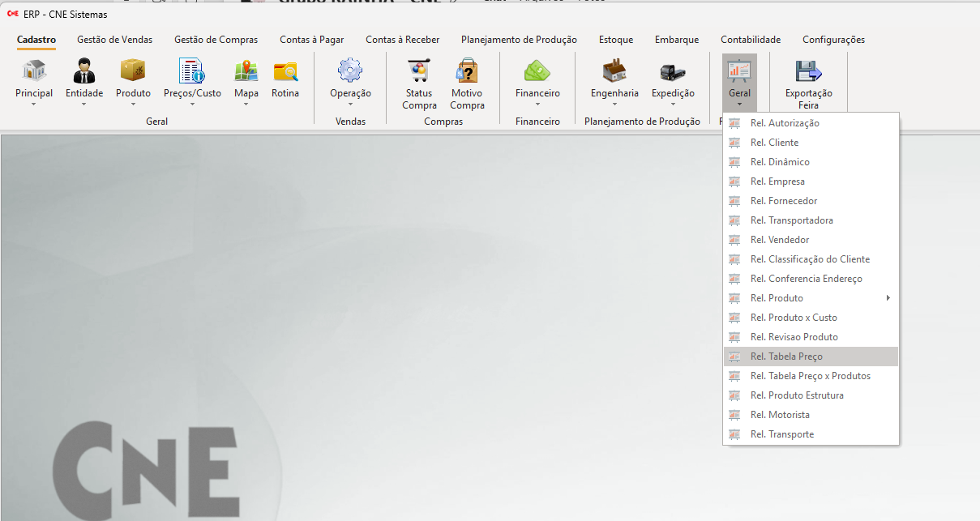The width and height of the screenshot is (980, 521).
Task: Expand the Preços/Custo dropdown arrow
Action: 192,105
